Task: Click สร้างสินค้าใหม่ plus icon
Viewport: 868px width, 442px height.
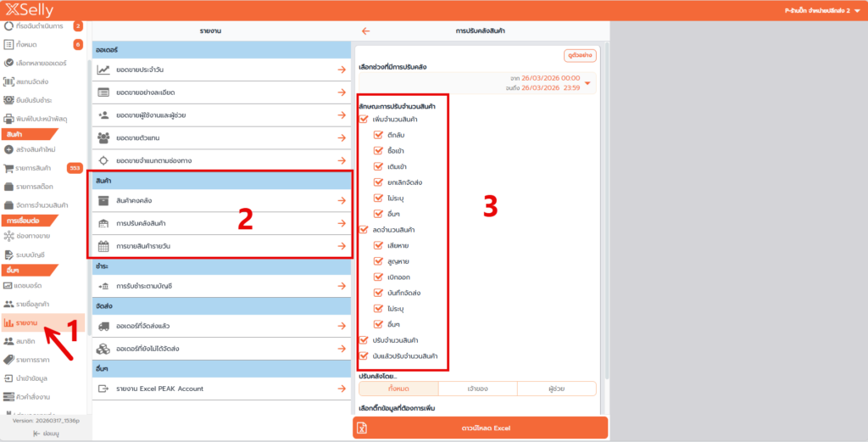Action: pos(8,149)
